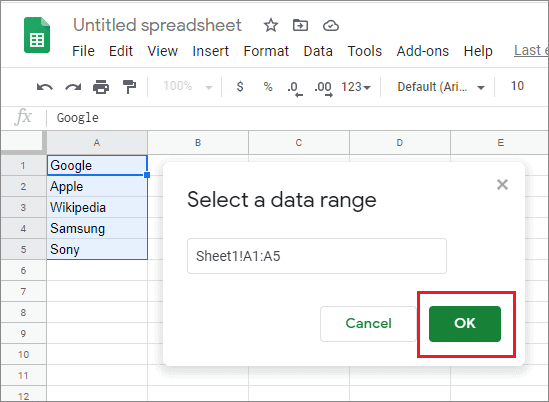Viewport: 549px width, 402px height.
Task: Select column A header
Action: [x=97, y=143]
